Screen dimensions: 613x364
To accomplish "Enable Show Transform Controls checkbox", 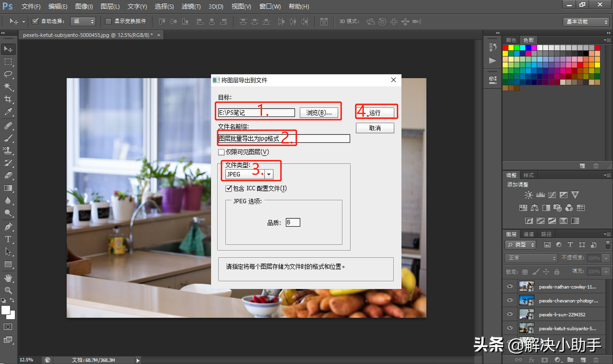I will tap(108, 22).
